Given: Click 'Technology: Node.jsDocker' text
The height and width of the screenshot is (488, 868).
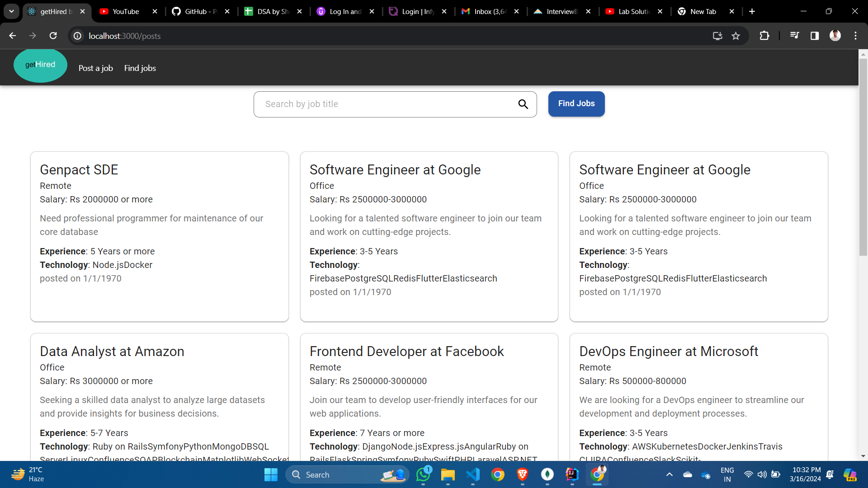Looking at the screenshot, I should click(96, 265).
